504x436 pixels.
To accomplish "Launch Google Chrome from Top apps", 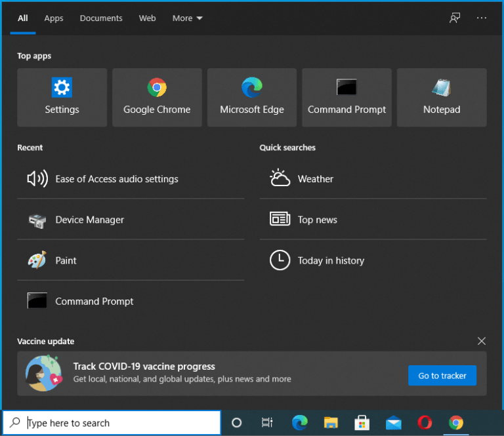I will (157, 98).
